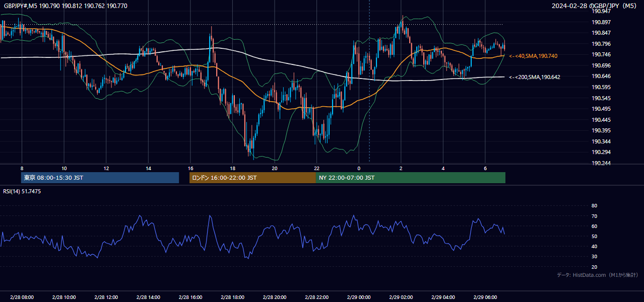Click price axis value 190.646
The width and height of the screenshot is (644, 302).
tap(602, 76)
